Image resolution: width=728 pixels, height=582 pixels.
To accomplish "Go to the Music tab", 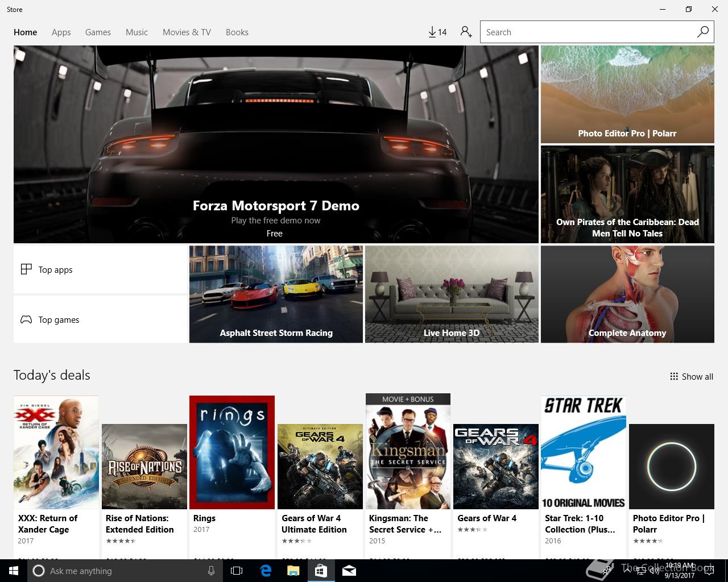I will (136, 32).
